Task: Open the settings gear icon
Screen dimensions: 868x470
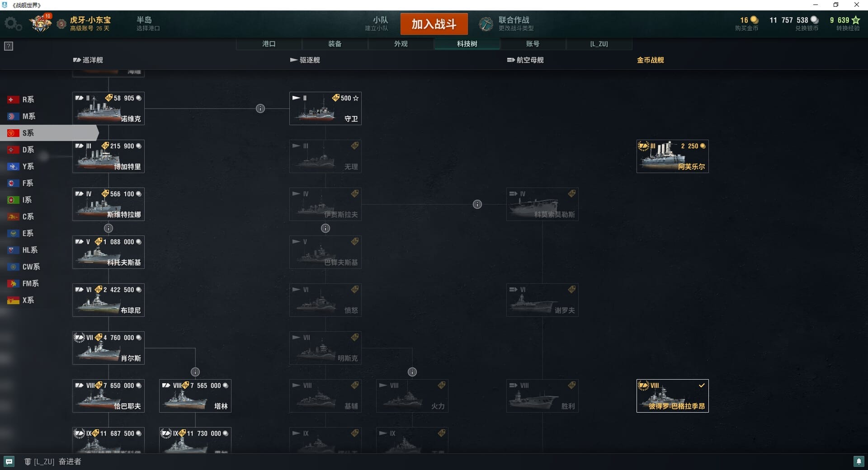Action: 13,23
